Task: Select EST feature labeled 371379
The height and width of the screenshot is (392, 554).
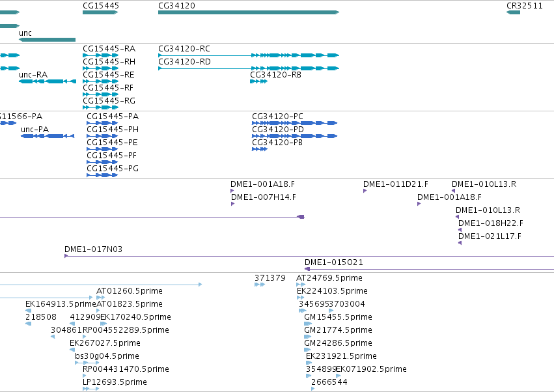Action: click(x=270, y=278)
